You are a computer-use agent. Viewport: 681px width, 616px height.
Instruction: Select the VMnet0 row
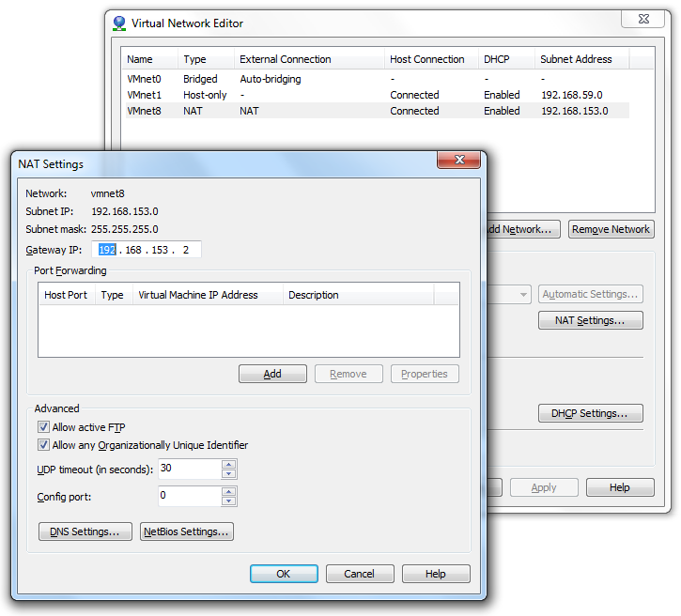[x=376, y=79]
